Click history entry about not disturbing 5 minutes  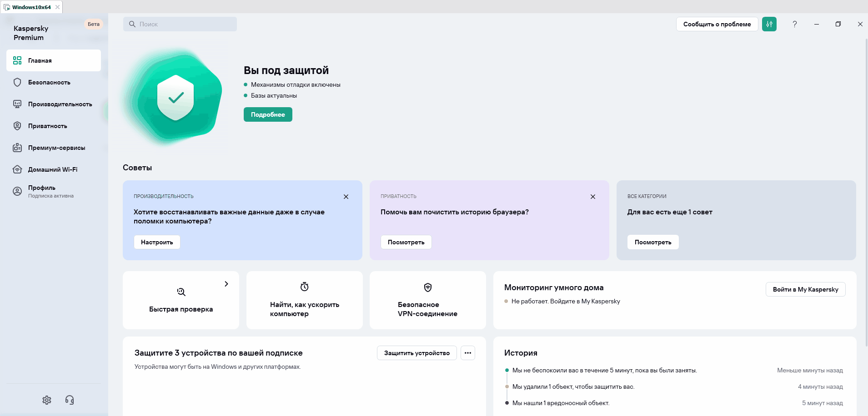pos(605,370)
